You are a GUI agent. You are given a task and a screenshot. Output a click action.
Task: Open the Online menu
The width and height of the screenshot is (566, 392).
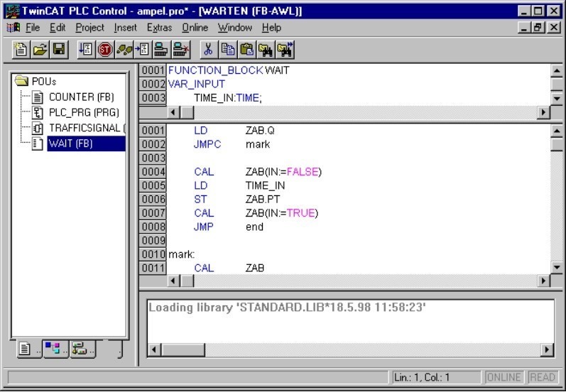point(195,28)
